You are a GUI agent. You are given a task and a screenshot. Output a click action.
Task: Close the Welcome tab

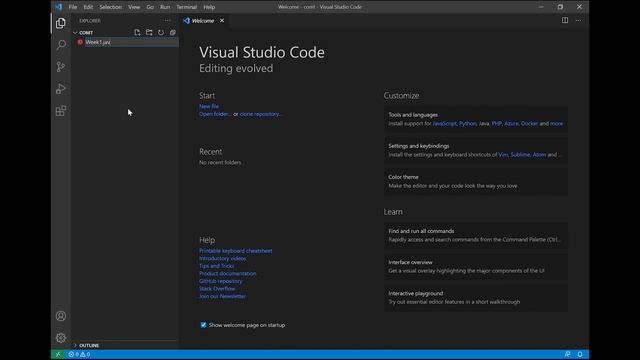coord(222,20)
